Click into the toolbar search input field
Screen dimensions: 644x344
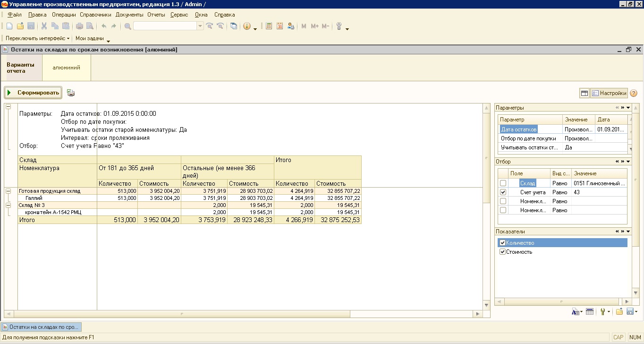tap(165, 26)
